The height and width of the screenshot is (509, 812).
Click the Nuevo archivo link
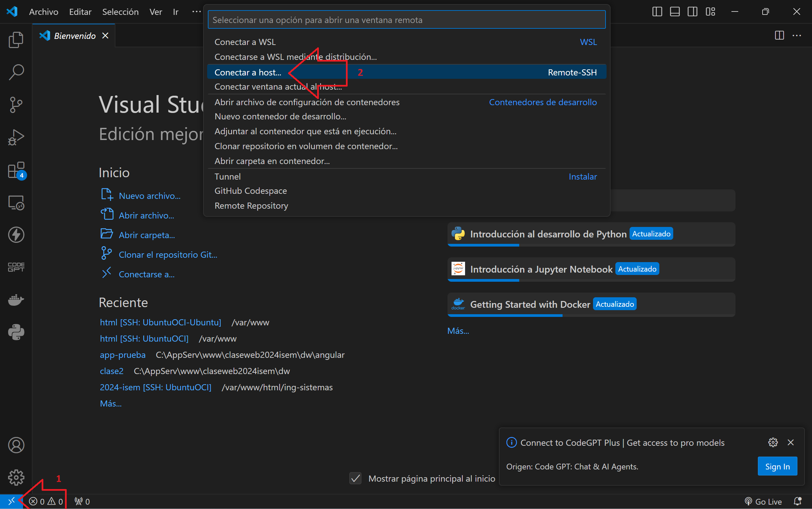[x=150, y=195]
